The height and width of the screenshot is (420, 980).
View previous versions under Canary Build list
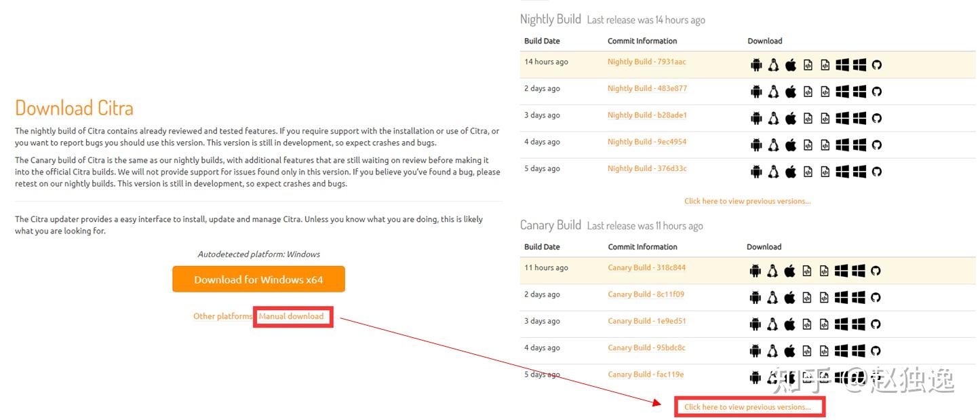click(x=747, y=407)
